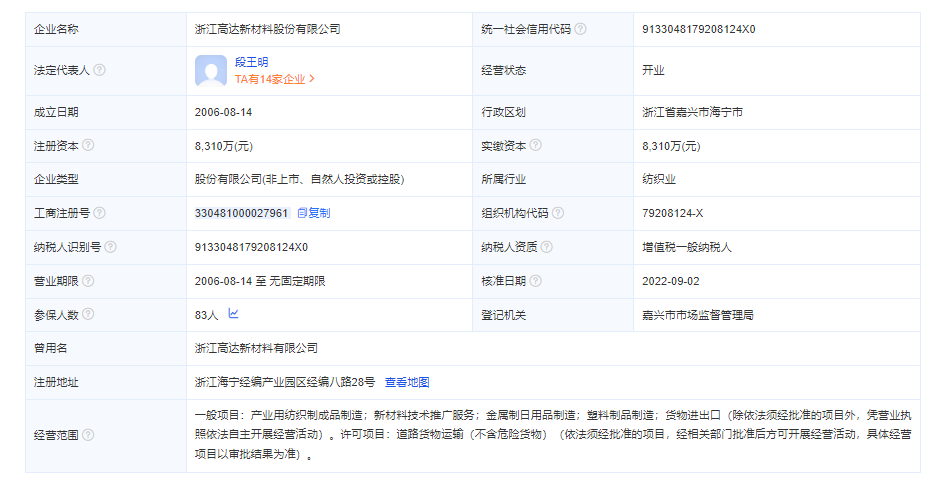Open help icon next to 纳税人识别号

110,247
